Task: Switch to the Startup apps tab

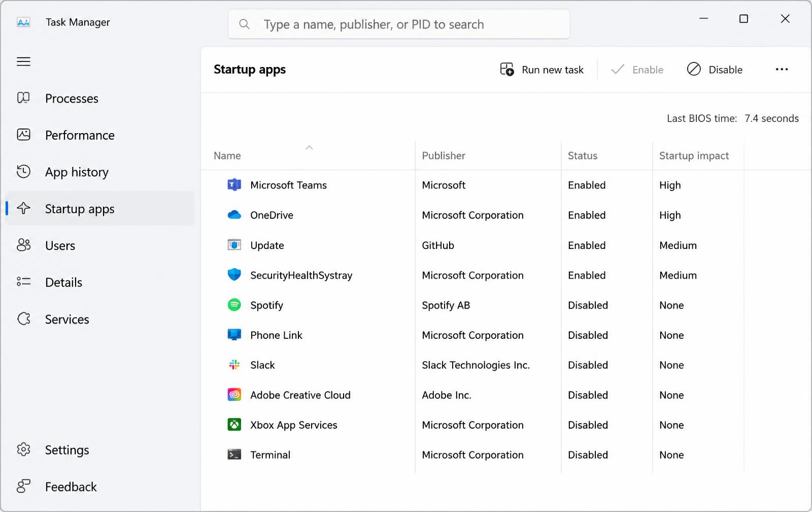Action: (100, 209)
